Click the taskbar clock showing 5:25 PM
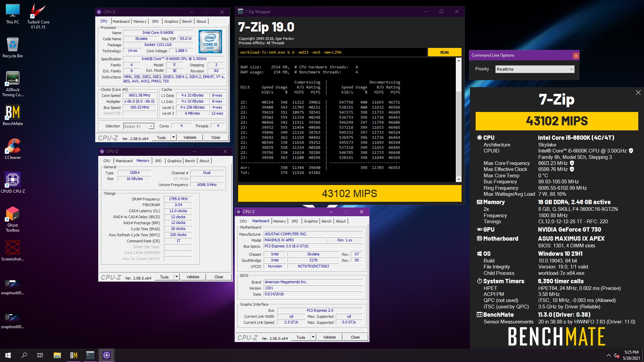The width and height of the screenshot is (644, 362). coord(631,355)
